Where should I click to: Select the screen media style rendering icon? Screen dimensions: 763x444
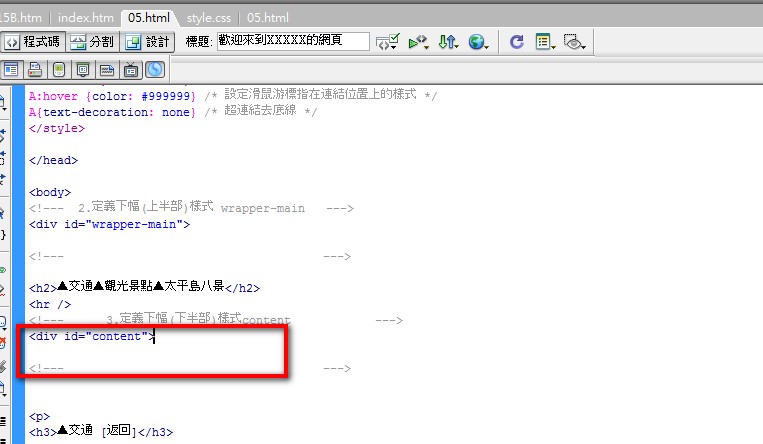point(13,69)
